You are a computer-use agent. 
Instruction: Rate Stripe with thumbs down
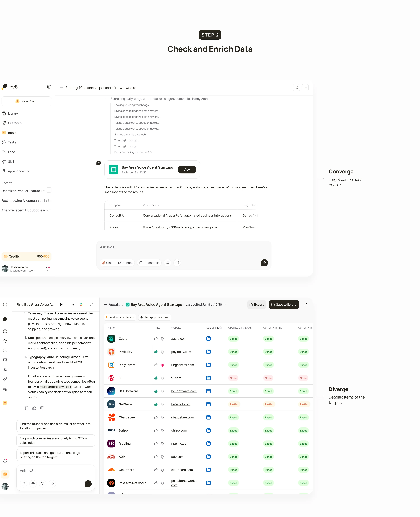(x=162, y=430)
